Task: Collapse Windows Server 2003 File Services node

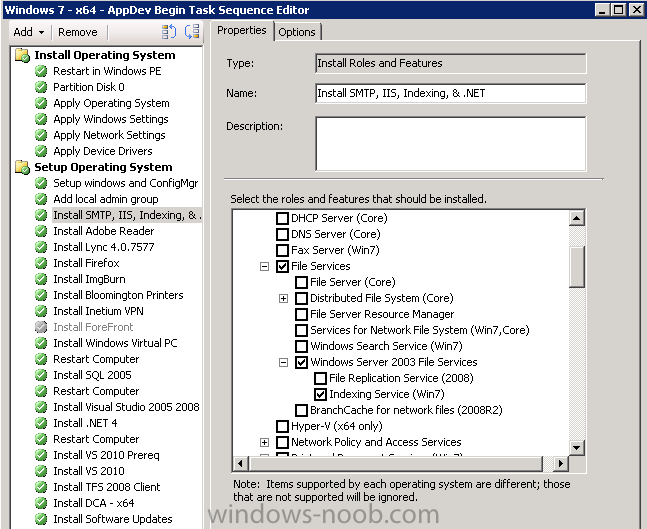Action: click(x=283, y=363)
